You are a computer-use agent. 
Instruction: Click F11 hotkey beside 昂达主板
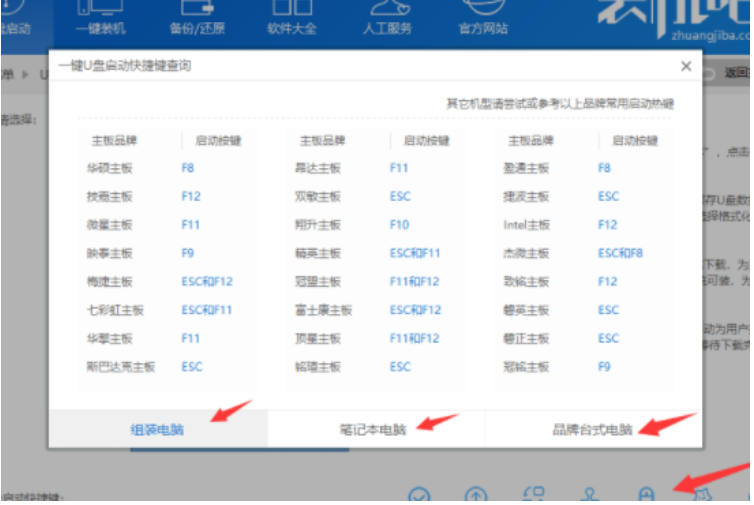tap(399, 168)
